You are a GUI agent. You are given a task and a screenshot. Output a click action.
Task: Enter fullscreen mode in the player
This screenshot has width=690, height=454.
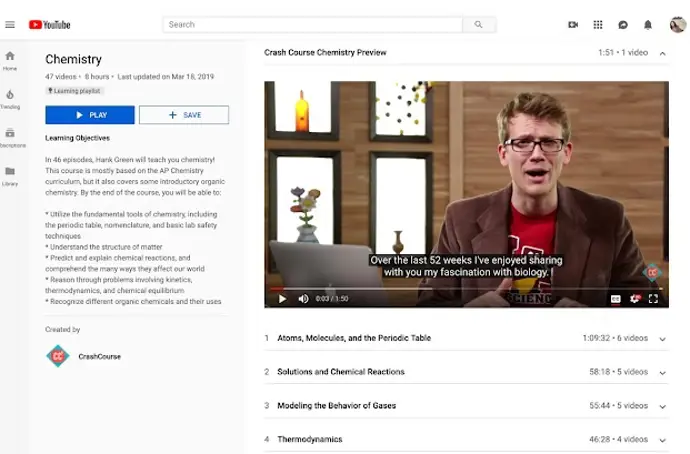coord(653,299)
